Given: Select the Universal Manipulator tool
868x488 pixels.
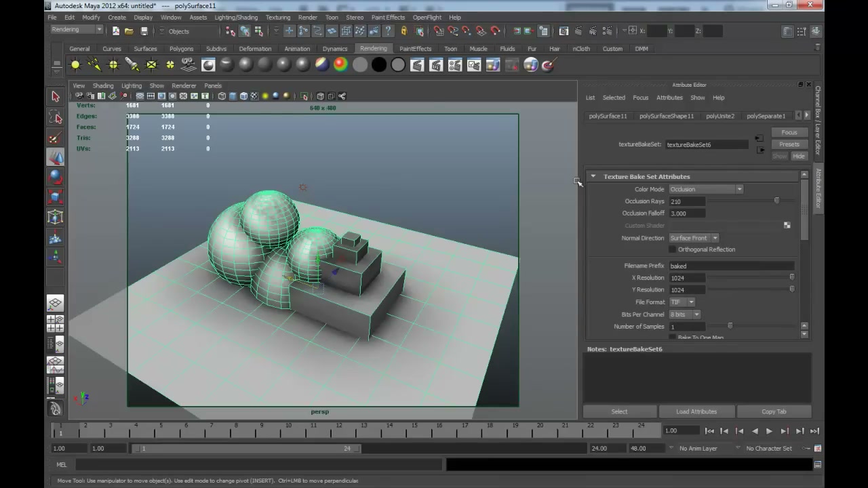Looking at the screenshot, I should pos(56,217).
